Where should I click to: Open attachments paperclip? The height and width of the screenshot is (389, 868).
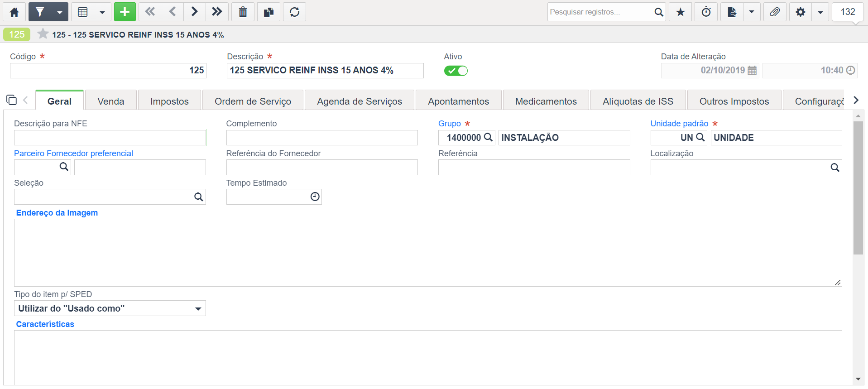coord(775,12)
